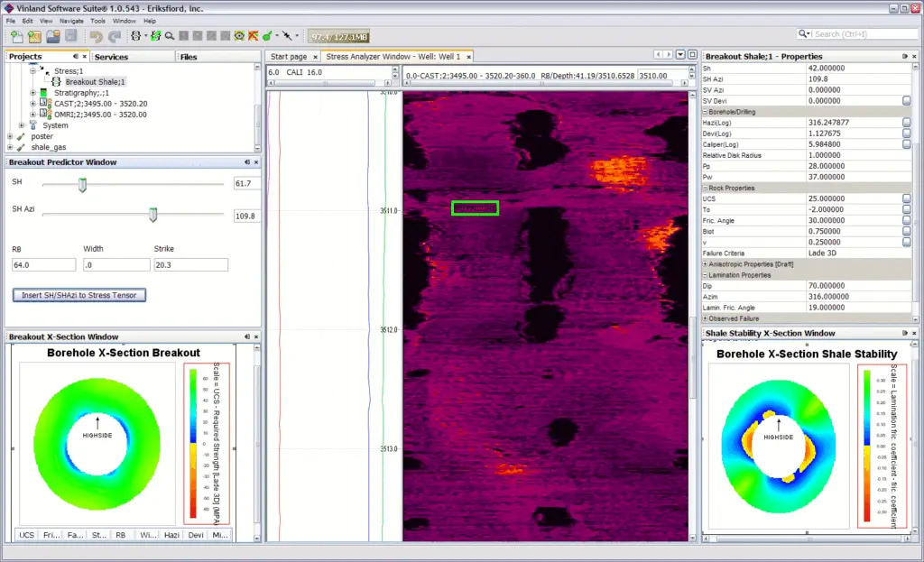Toggle the checkbox beside Fric. Angle property
Screen dimensions: 924x562
tap(906, 220)
